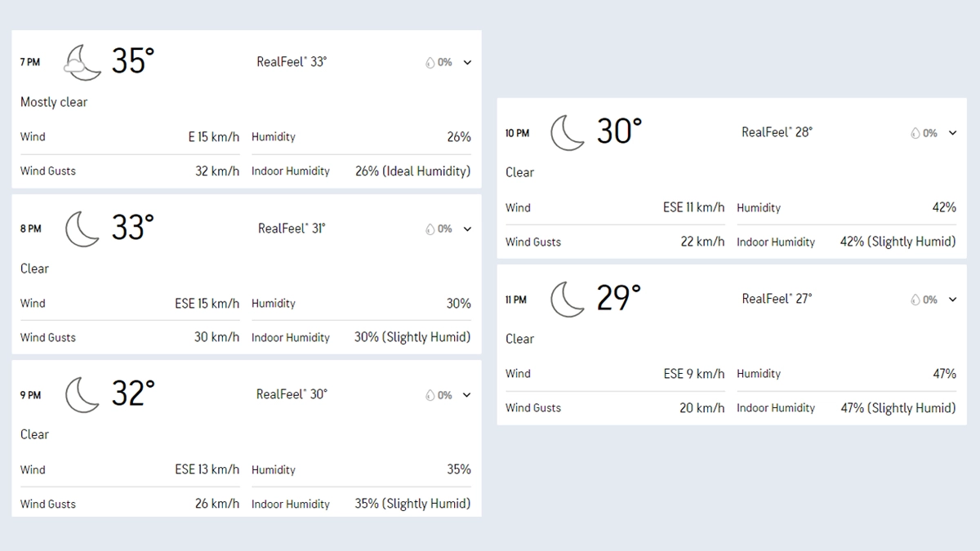Click the 35° temperature in the 7 PM card

click(x=132, y=62)
